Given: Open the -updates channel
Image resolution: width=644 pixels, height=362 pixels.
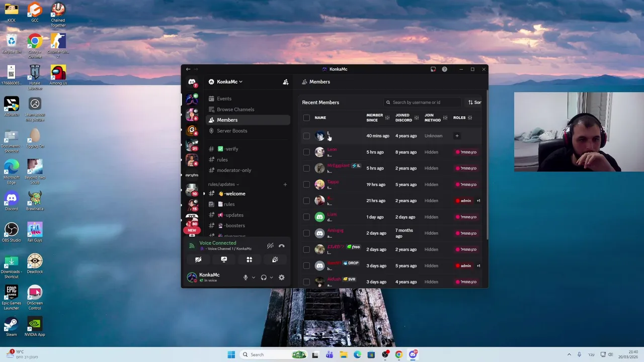Looking at the screenshot, I should pos(248,215).
